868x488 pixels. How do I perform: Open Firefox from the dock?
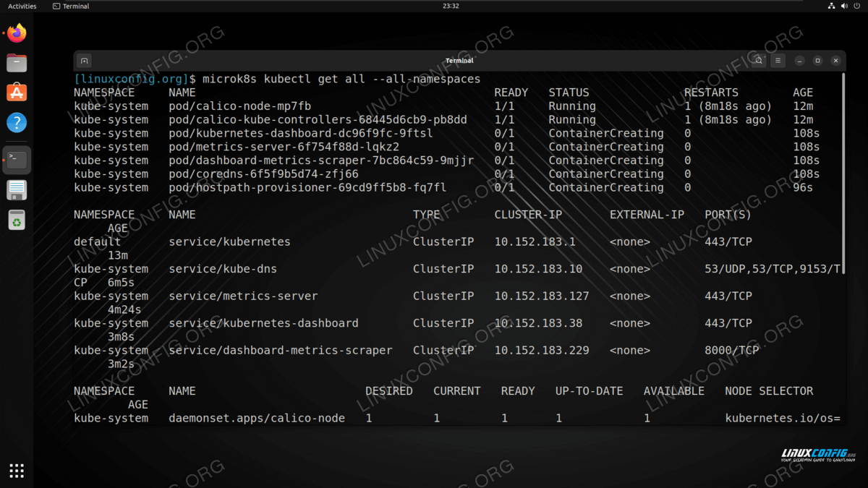pyautogui.click(x=17, y=33)
